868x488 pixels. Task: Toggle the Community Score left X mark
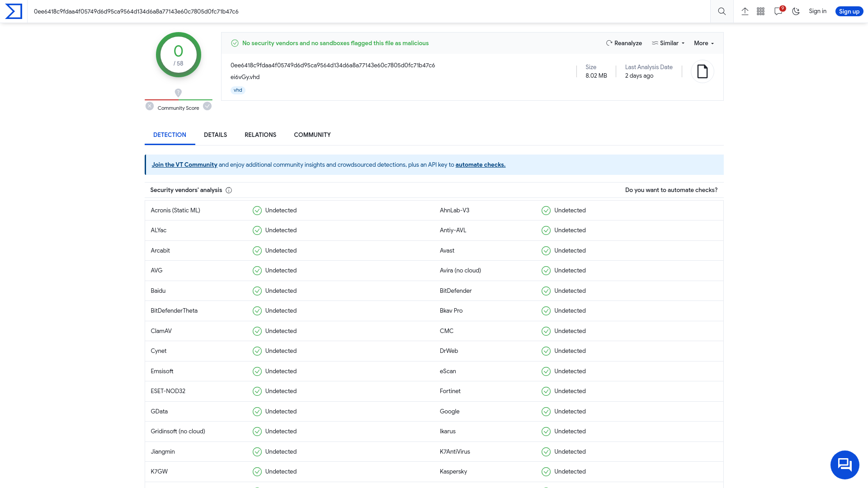[150, 107]
